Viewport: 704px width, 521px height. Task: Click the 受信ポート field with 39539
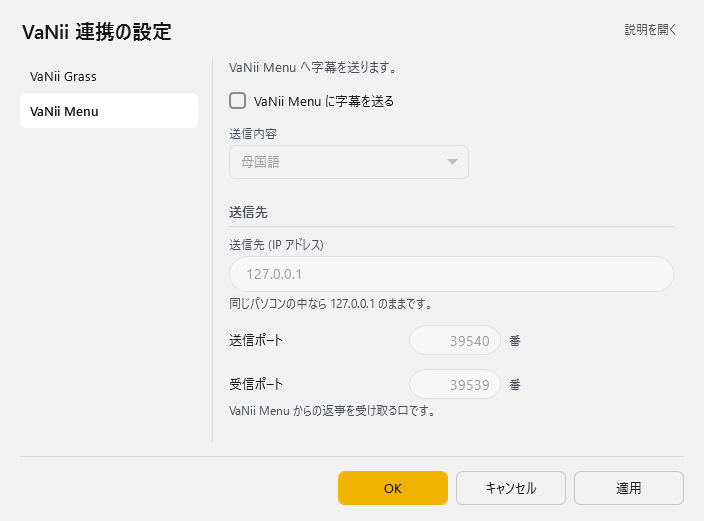pos(455,384)
